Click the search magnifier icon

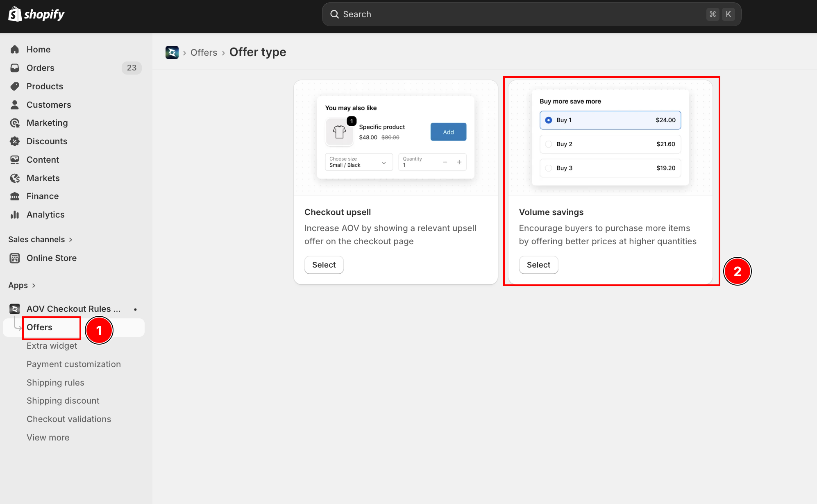[334, 14]
